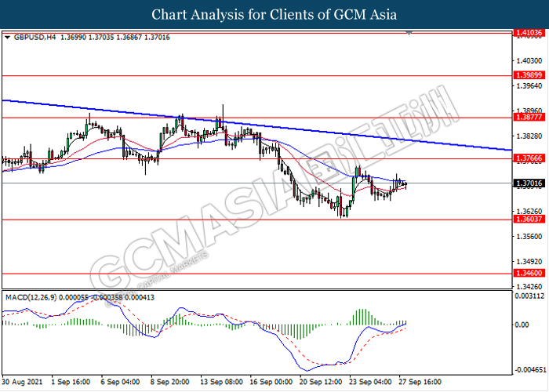The width and height of the screenshot is (549, 392).
Task: Click the 1.35600 price axis value
Action: coord(529,236)
